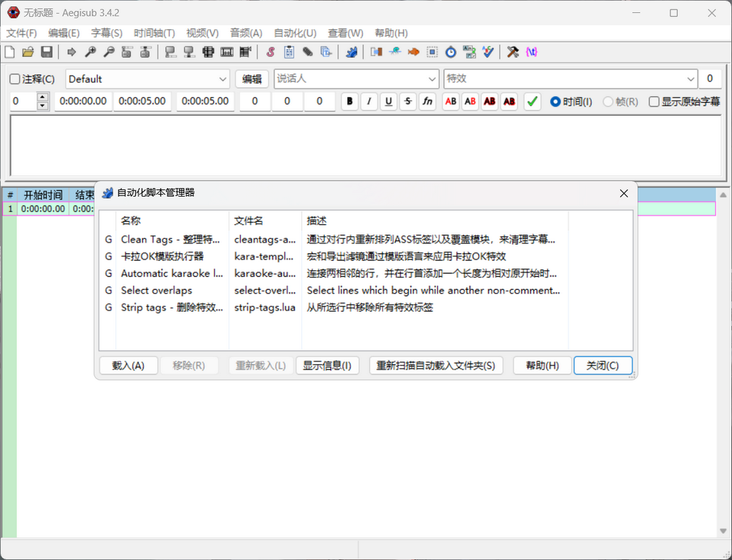
Task: Click the 载入 button in script manager
Action: [x=128, y=365]
